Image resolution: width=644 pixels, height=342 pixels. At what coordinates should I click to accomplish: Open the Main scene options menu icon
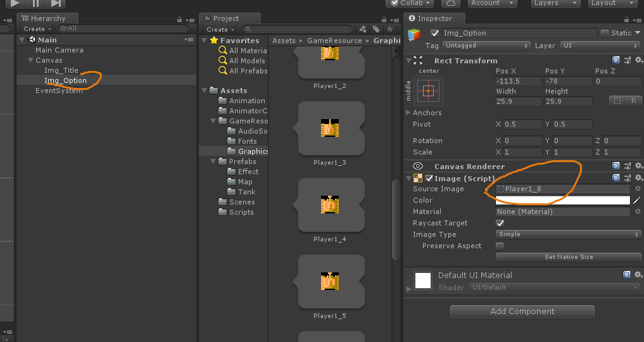[189, 39]
